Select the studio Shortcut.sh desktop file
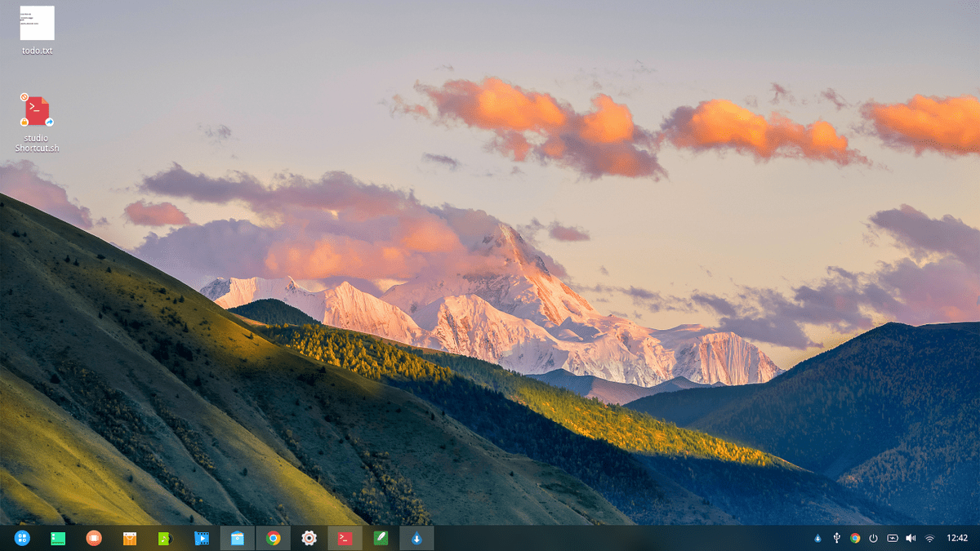Image resolution: width=980 pixels, height=551 pixels. pyautogui.click(x=37, y=122)
